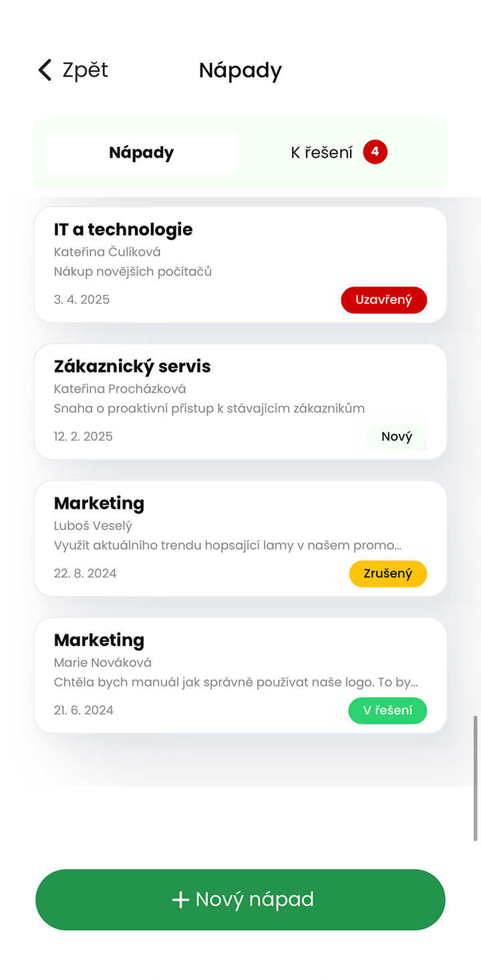Click the Nový status tag
The width and height of the screenshot is (481, 980).
[397, 437]
